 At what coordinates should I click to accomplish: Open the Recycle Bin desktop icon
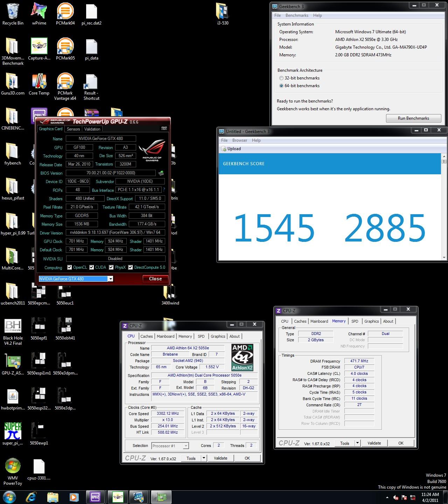pos(13,11)
